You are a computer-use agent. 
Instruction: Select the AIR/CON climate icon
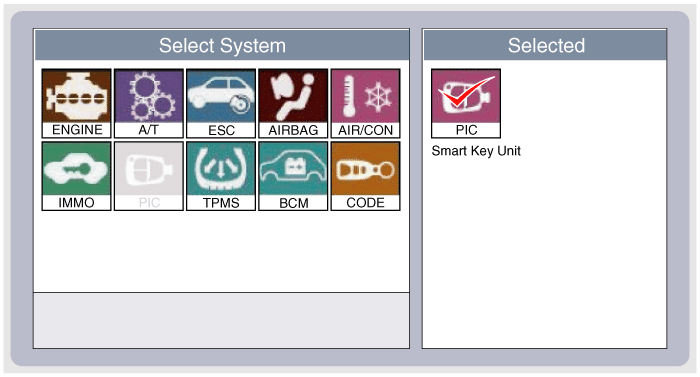366,103
